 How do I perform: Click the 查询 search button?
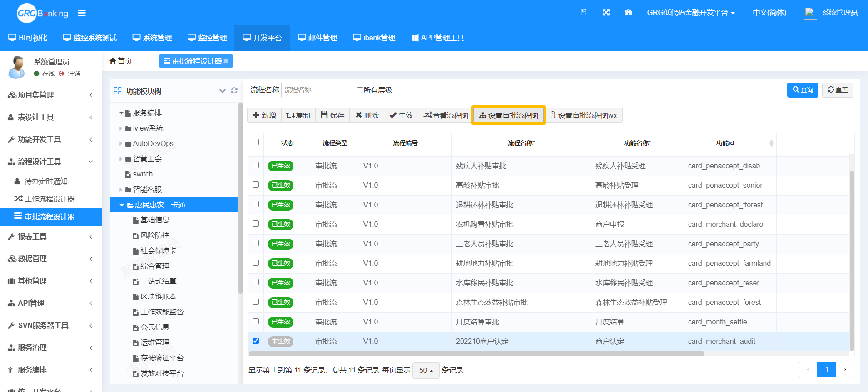coord(803,90)
